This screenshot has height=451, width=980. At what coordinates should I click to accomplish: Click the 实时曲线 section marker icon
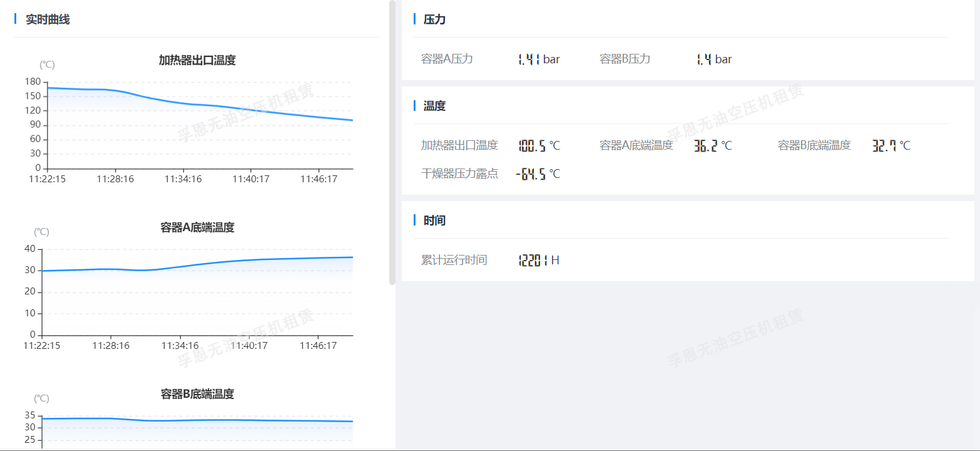(x=15, y=19)
